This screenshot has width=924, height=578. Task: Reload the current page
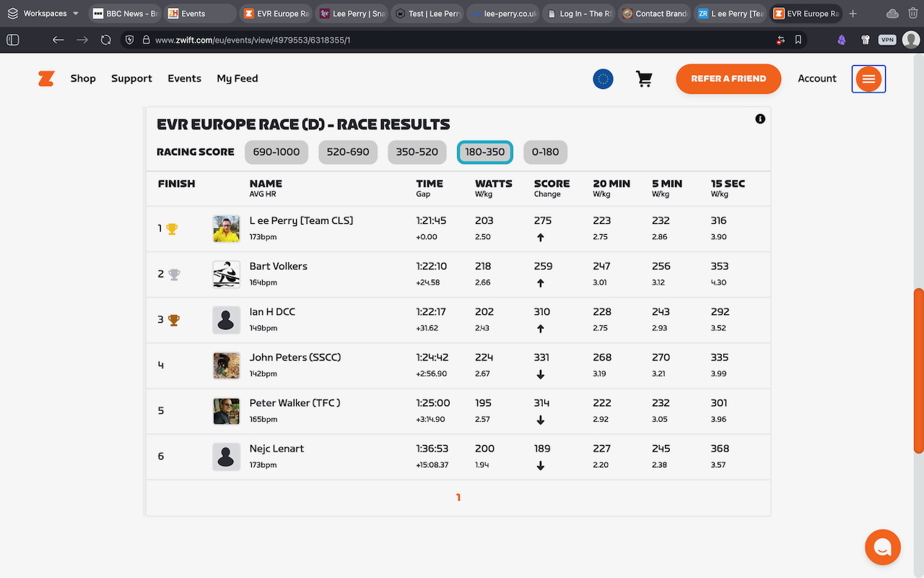point(106,40)
